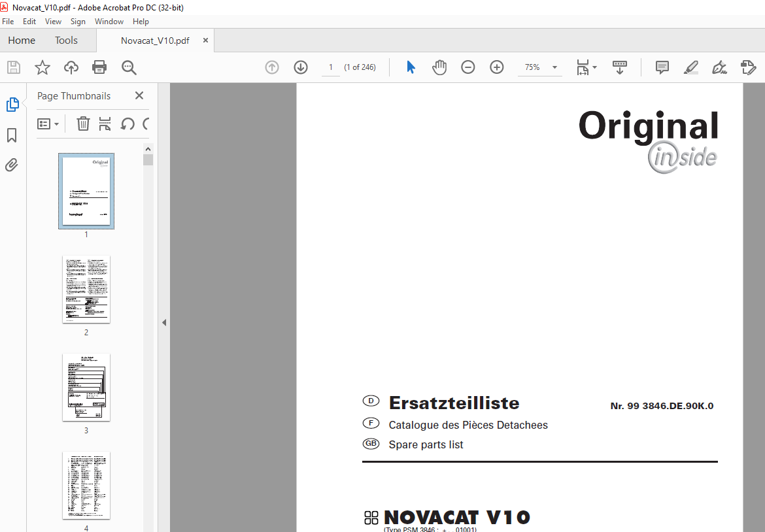Add file to starred favorites
The height and width of the screenshot is (532, 765).
pos(42,67)
